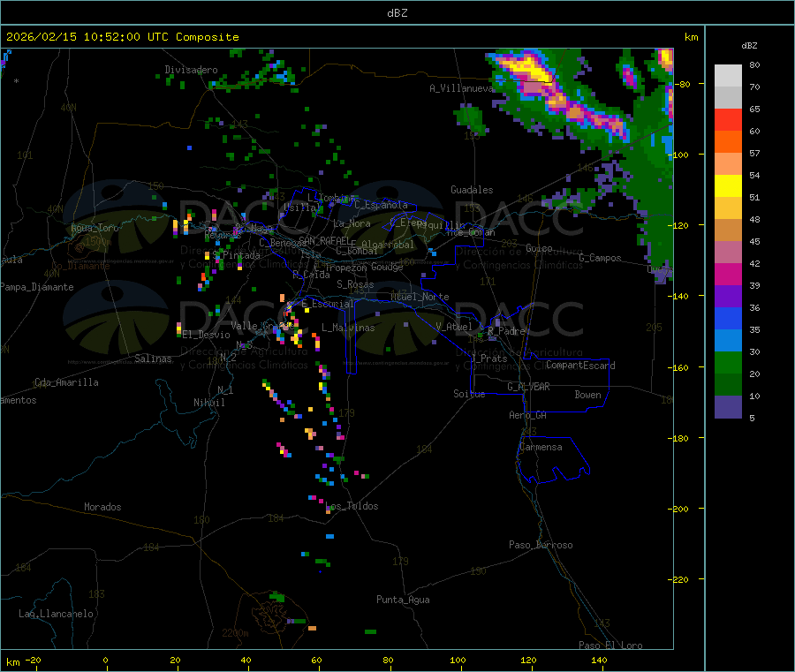The height and width of the screenshot is (672, 795).
Task: Click the 'km' label at bottom left axis
Action: click(12, 662)
